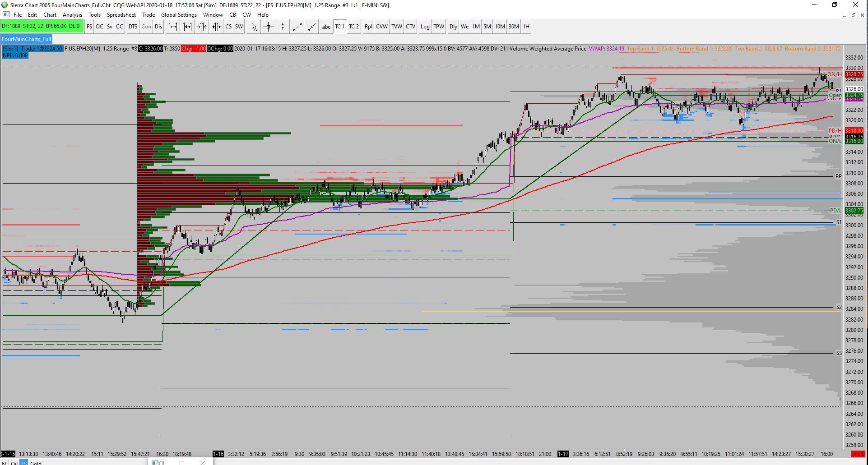Open the Help menu
This screenshot has height=465, width=868.
click(x=263, y=14)
